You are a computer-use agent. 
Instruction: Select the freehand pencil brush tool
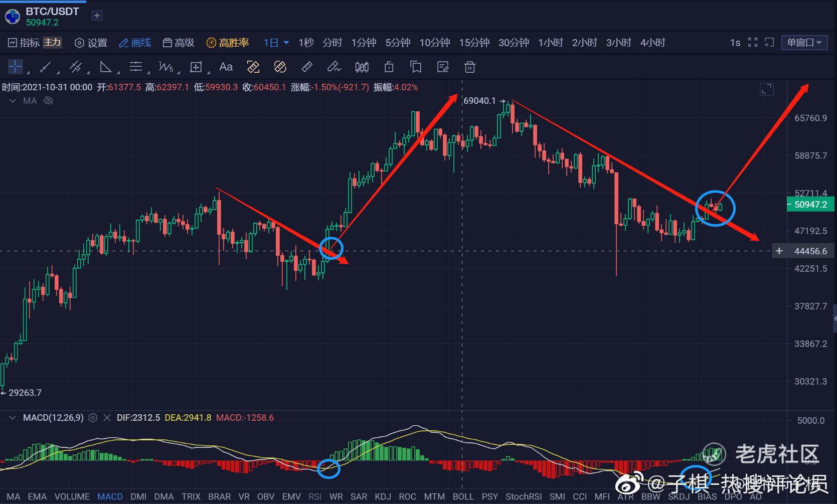coord(334,67)
